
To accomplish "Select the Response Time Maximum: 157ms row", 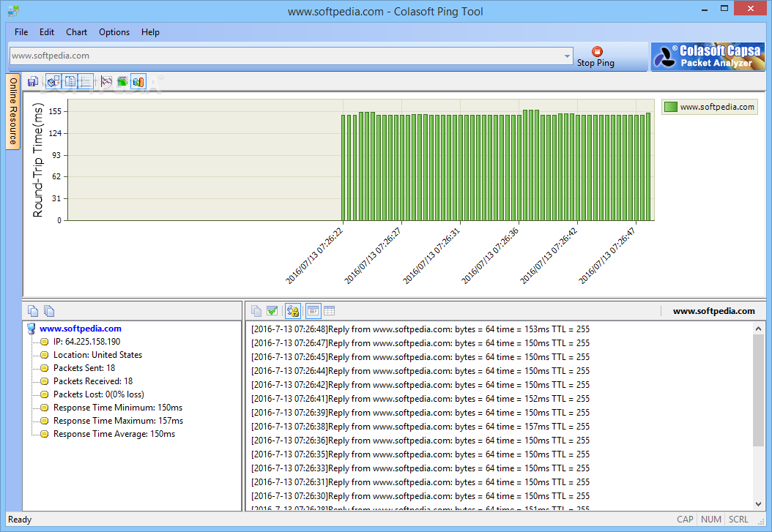I will tap(118, 422).
